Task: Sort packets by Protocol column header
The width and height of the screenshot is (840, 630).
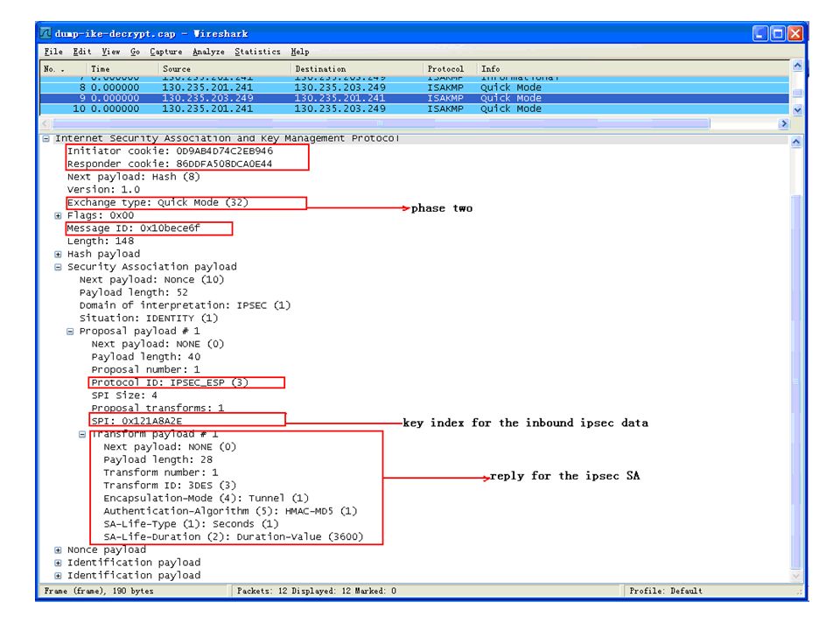Action: [x=450, y=68]
